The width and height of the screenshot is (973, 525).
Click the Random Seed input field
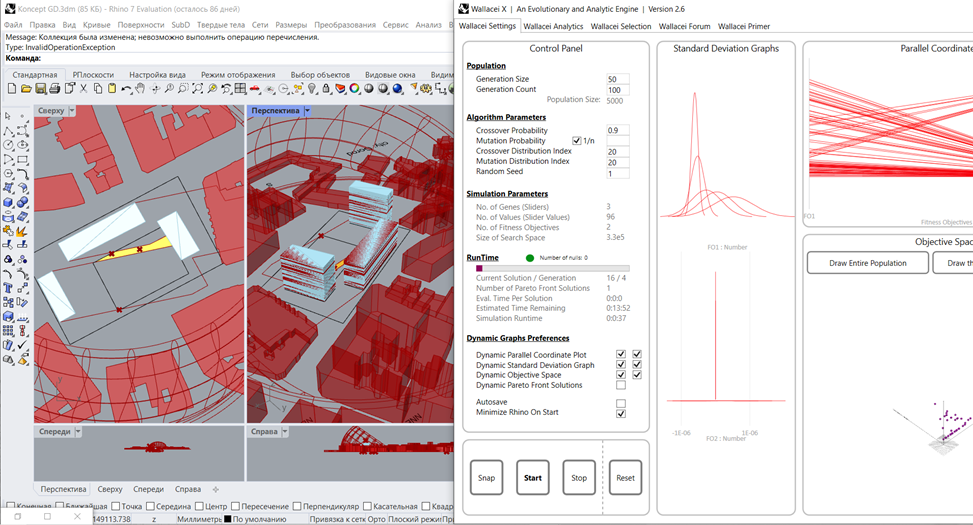[617, 173]
